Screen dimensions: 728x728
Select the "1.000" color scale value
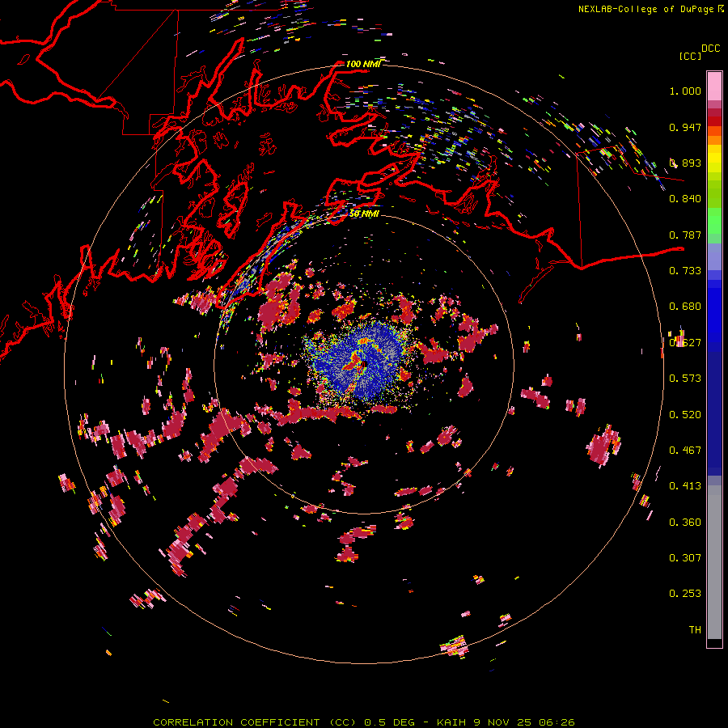coord(685,91)
